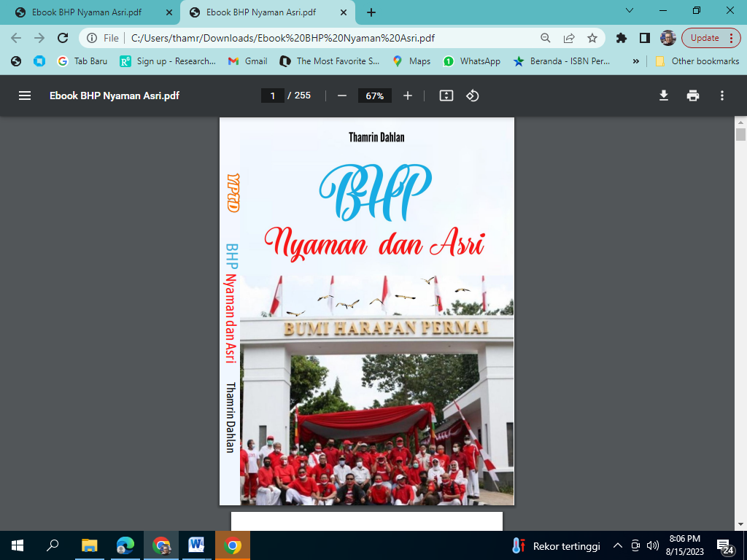Viewport: 747px width, 560px height.
Task: Click the zoom out minus button
Action: 341,96
